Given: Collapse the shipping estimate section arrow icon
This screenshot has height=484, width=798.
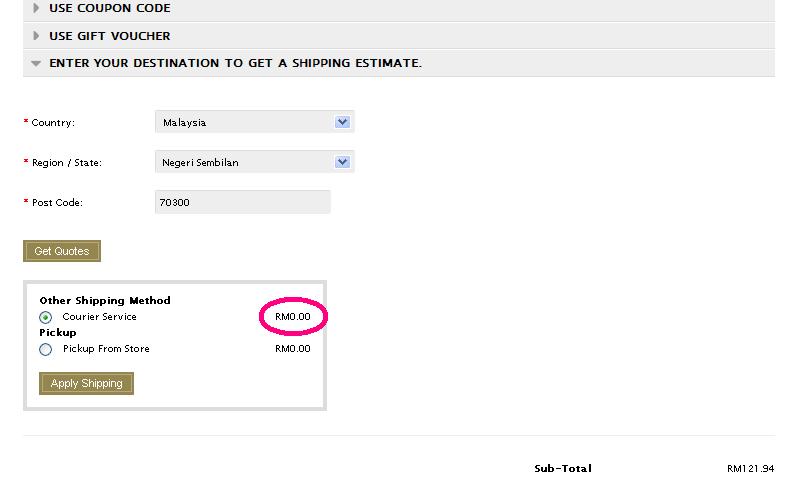Looking at the screenshot, I should click(37, 64).
